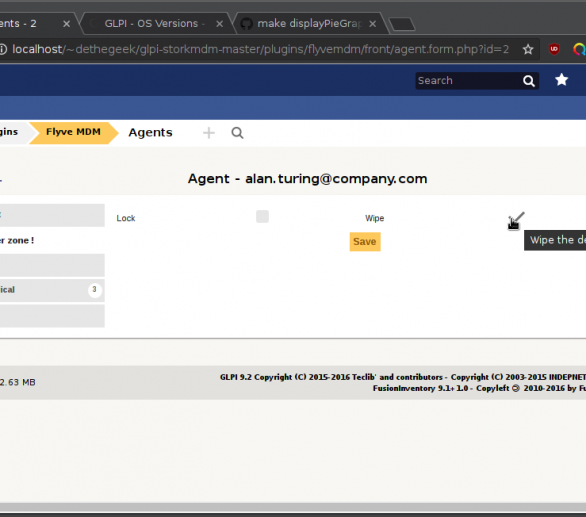This screenshot has width=586, height=517.
Task: Toggle the Lock checkbox
Action: tap(262, 216)
